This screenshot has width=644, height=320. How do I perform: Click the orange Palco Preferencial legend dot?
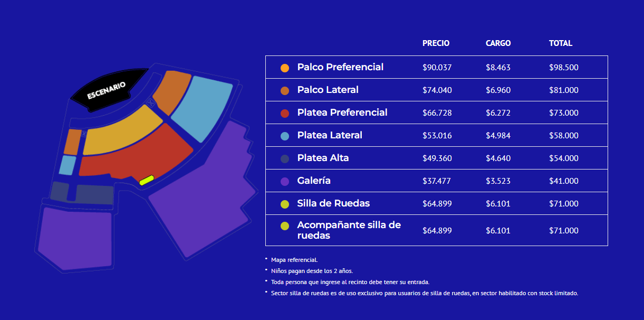point(285,68)
